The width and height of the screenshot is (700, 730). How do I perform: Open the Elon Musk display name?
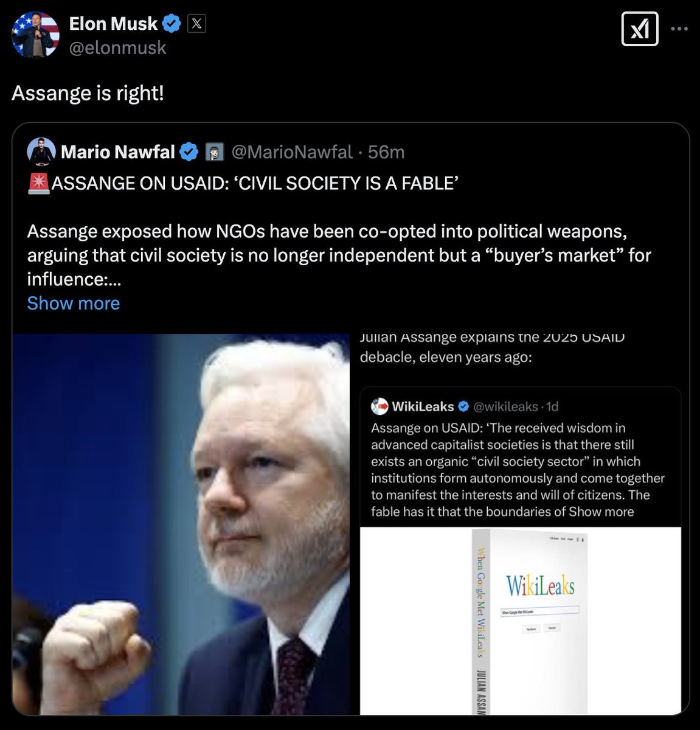(x=113, y=24)
